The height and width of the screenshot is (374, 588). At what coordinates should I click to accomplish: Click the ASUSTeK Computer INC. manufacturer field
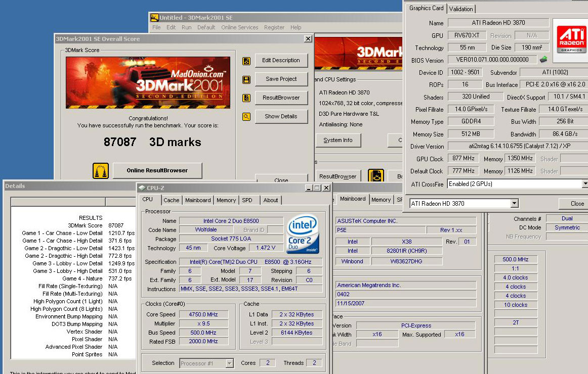coord(406,221)
